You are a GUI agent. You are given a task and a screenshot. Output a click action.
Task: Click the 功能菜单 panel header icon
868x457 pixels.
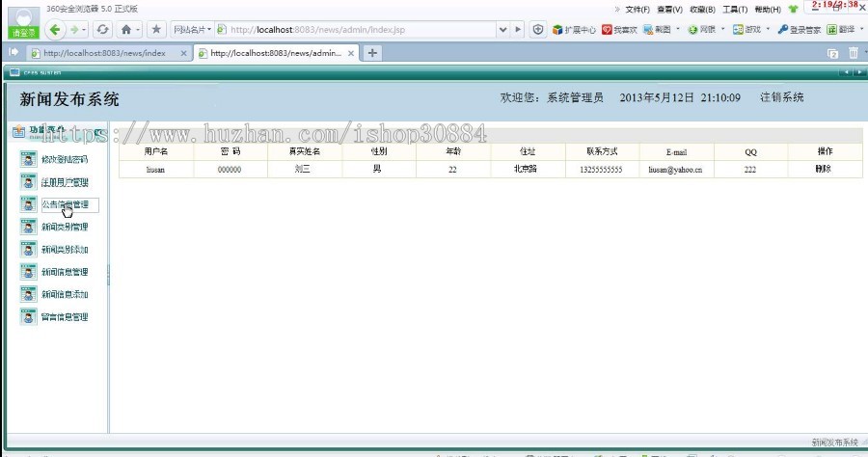click(19, 132)
